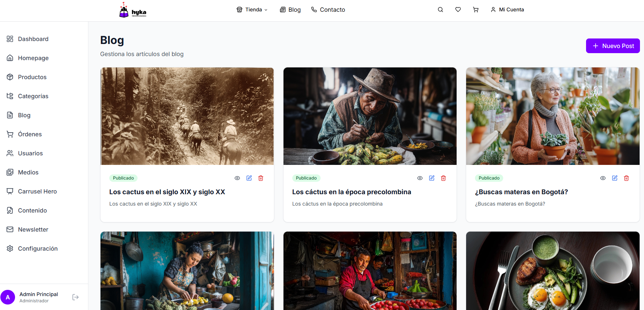Click the logout icon beside Admin Principal
The width and height of the screenshot is (644, 310).
pyautogui.click(x=76, y=297)
